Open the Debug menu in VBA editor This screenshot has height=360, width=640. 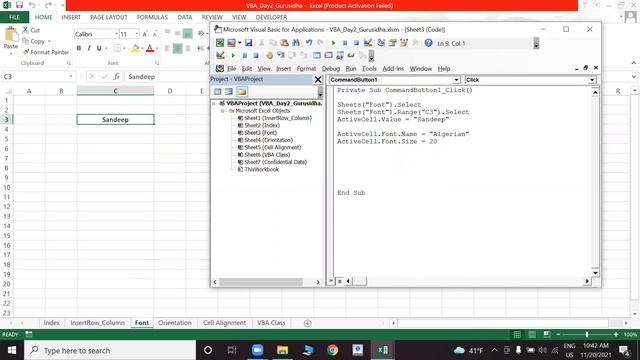[x=331, y=69]
